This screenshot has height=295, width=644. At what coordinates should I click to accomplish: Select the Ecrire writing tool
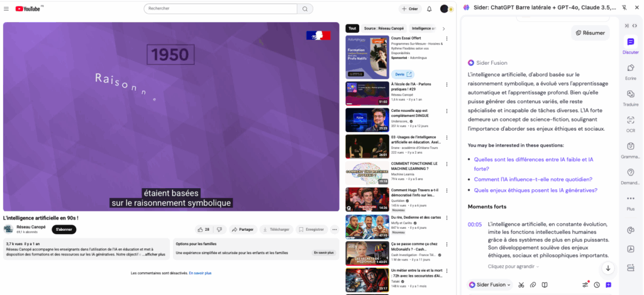point(630,72)
